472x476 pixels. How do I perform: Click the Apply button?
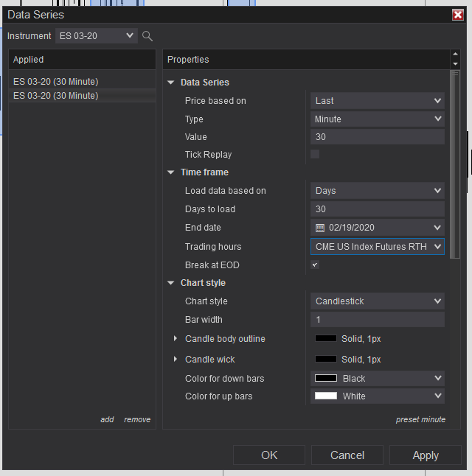click(426, 455)
